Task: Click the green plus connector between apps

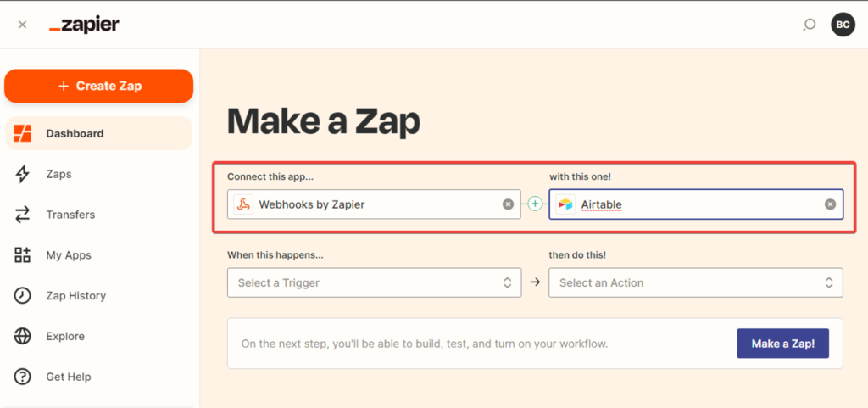Action: click(535, 204)
